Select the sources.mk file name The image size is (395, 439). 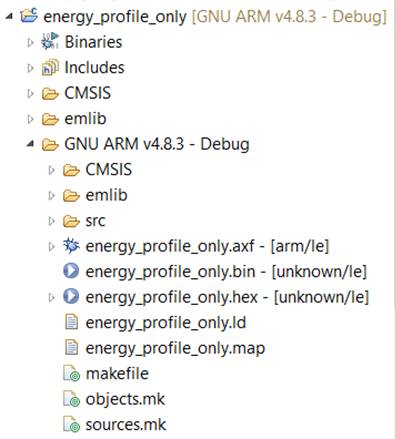pos(126,425)
